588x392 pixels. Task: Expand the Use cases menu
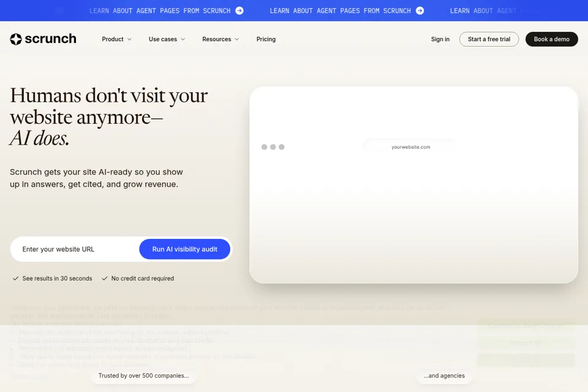click(167, 39)
